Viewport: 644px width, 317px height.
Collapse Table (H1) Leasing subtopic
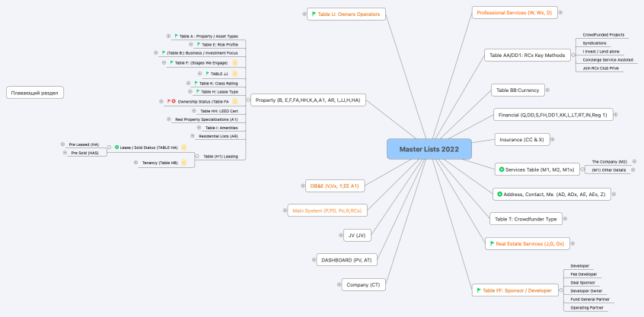pyautogui.click(x=197, y=156)
